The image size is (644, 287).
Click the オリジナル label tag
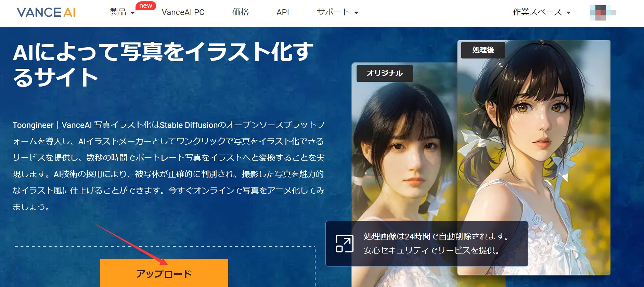coord(384,74)
